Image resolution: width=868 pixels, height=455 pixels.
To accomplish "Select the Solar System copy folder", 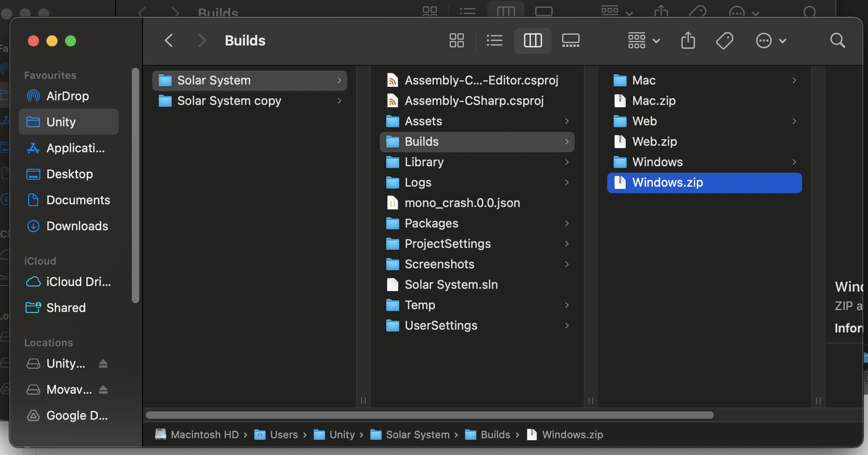I will point(250,101).
